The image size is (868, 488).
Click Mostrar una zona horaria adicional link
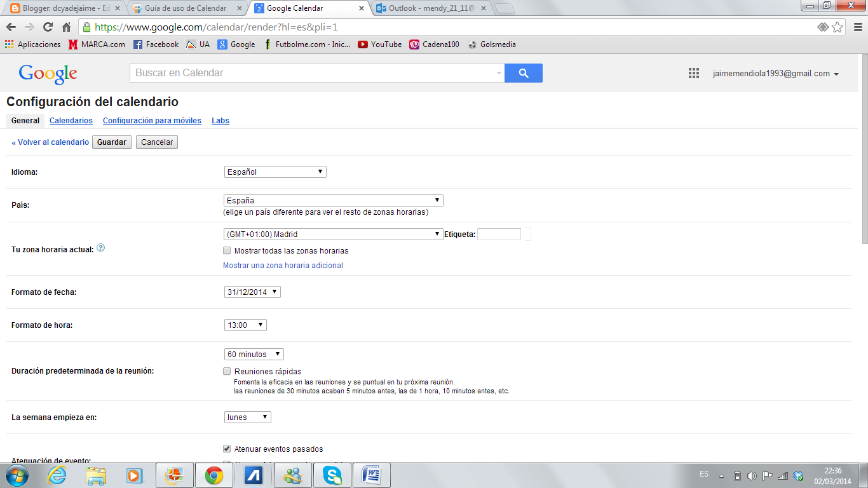283,266
